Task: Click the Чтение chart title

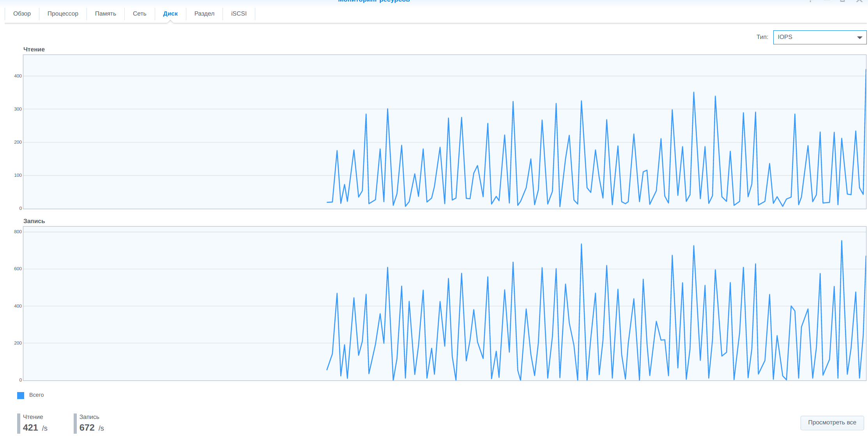Action: 34,49
